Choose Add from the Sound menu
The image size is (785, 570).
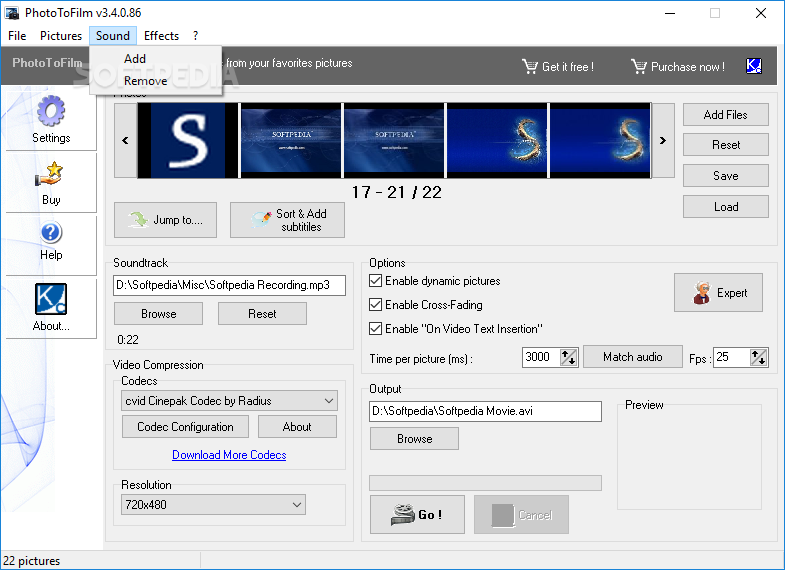click(x=155, y=59)
